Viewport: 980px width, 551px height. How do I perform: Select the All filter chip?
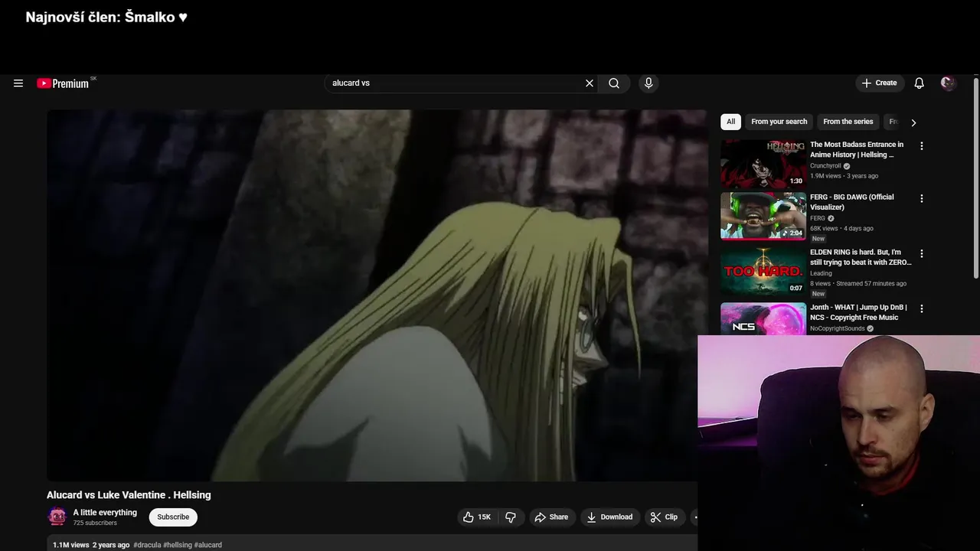click(x=730, y=122)
